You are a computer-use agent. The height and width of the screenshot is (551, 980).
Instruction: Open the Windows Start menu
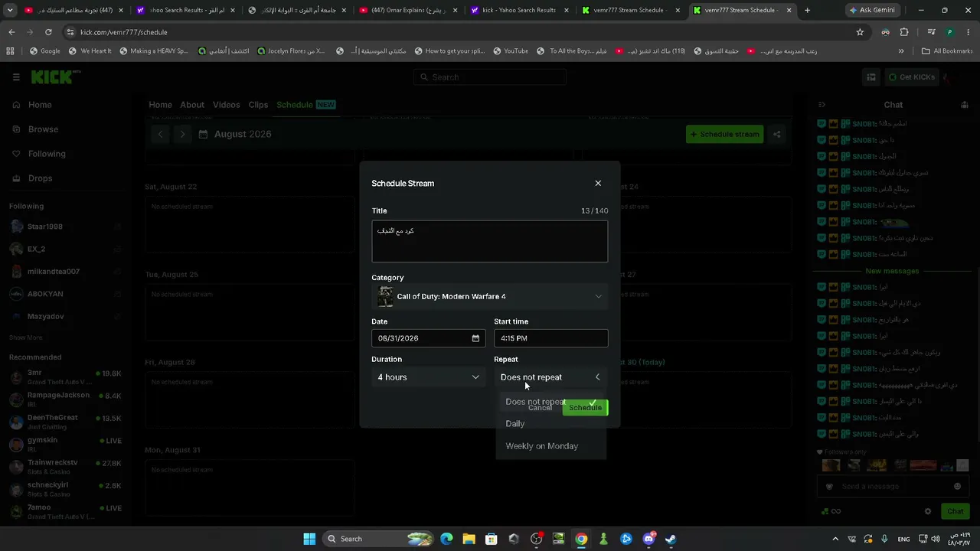pos(309,539)
